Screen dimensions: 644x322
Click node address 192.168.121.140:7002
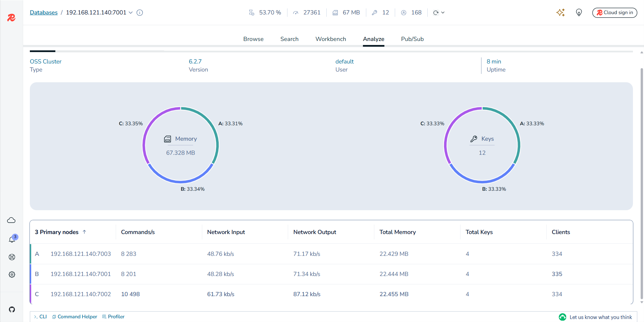[x=80, y=294]
